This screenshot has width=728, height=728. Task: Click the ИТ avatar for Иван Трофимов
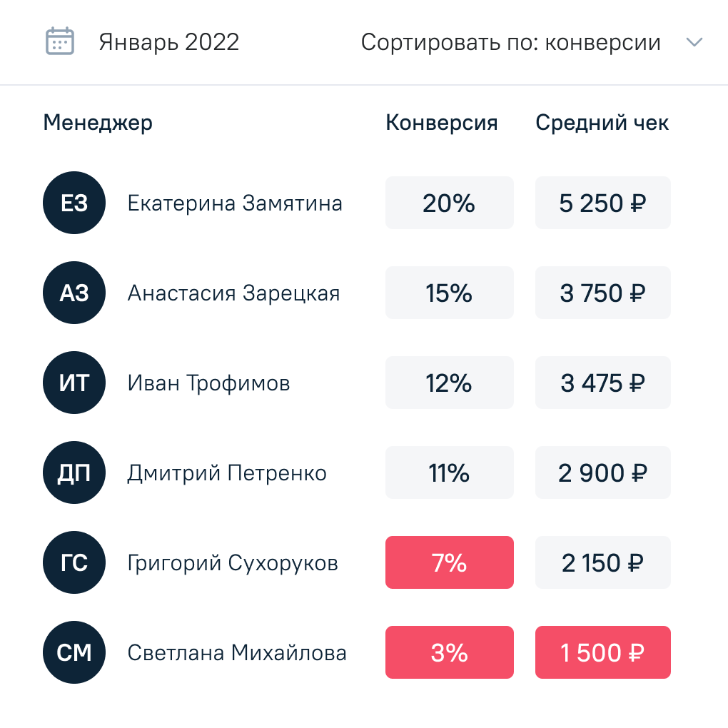[74, 383]
